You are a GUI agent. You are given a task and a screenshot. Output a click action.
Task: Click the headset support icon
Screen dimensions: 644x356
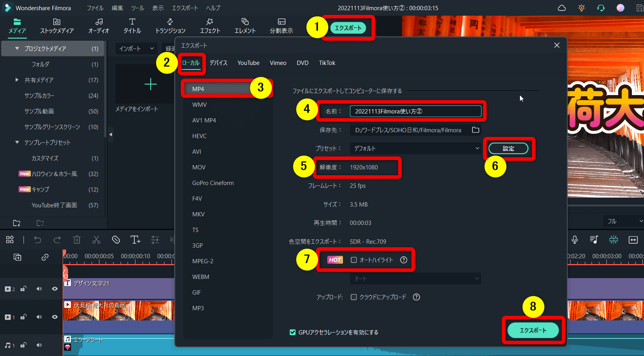pyautogui.click(x=601, y=8)
